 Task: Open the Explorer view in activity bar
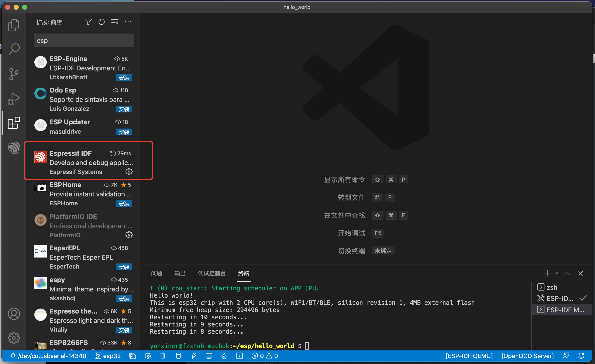tap(14, 25)
